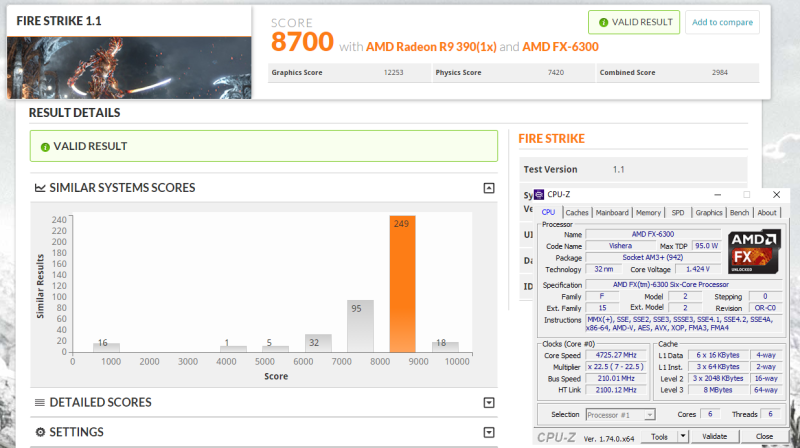800x448 pixels.
Task: Click the Tools button in CPU-Z
Action: (x=659, y=436)
